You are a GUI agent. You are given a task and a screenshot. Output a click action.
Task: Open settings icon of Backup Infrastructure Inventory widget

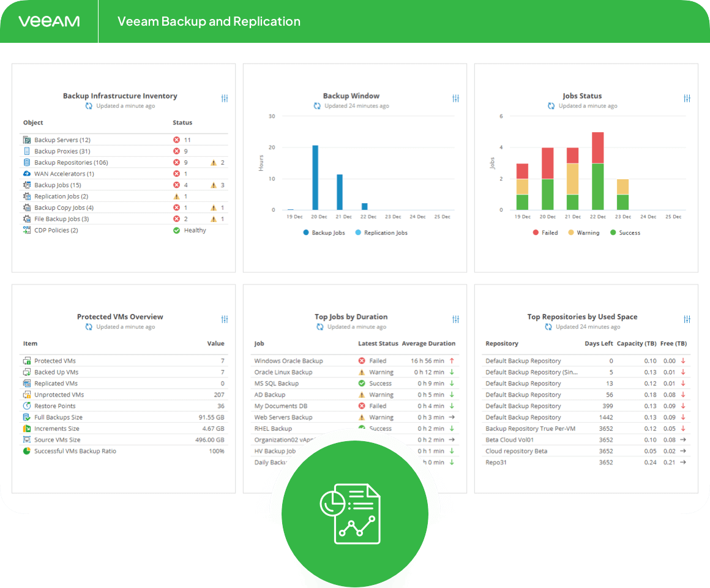point(225,99)
